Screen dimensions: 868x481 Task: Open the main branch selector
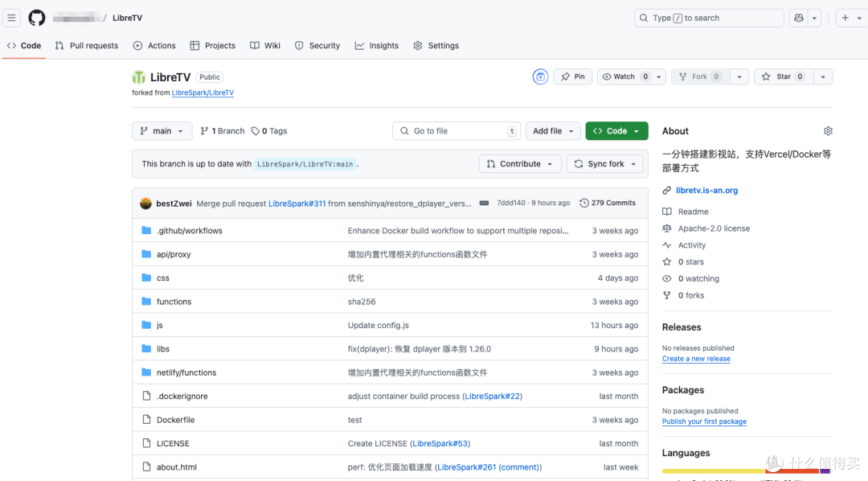click(162, 131)
